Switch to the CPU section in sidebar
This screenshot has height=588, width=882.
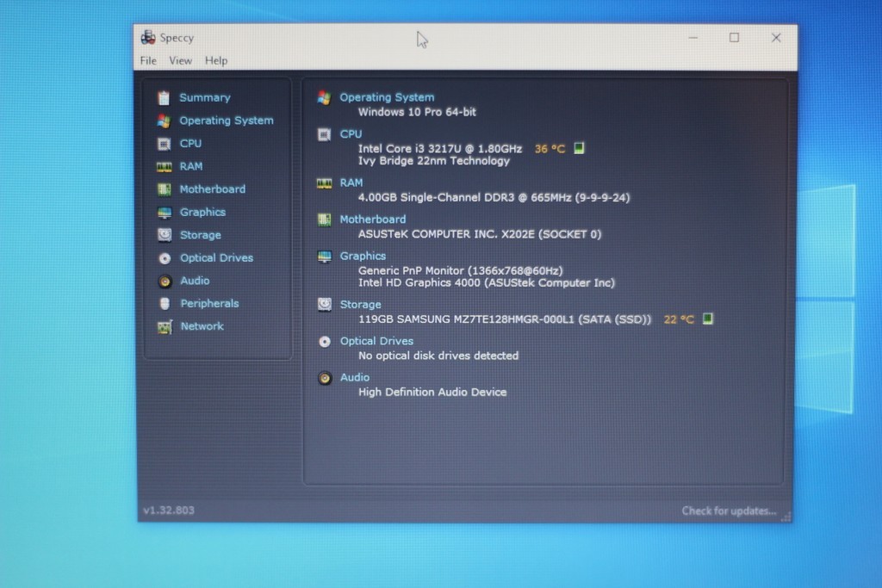click(190, 144)
